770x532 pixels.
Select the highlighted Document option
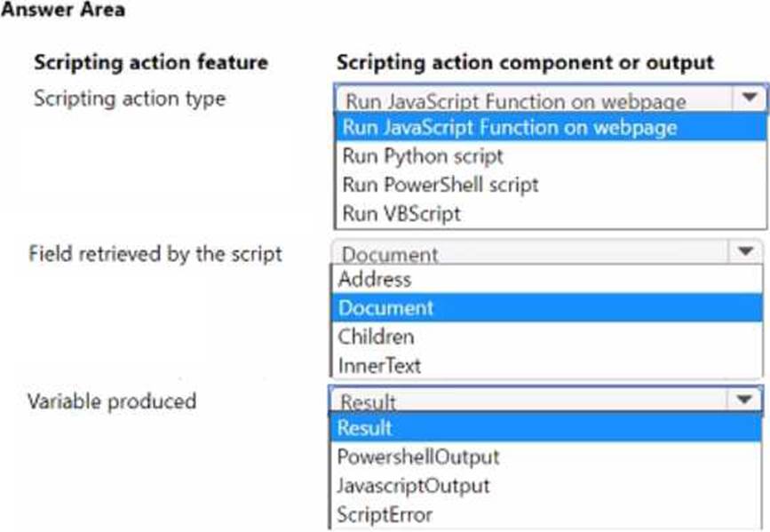pyautogui.click(x=386, y=308)
